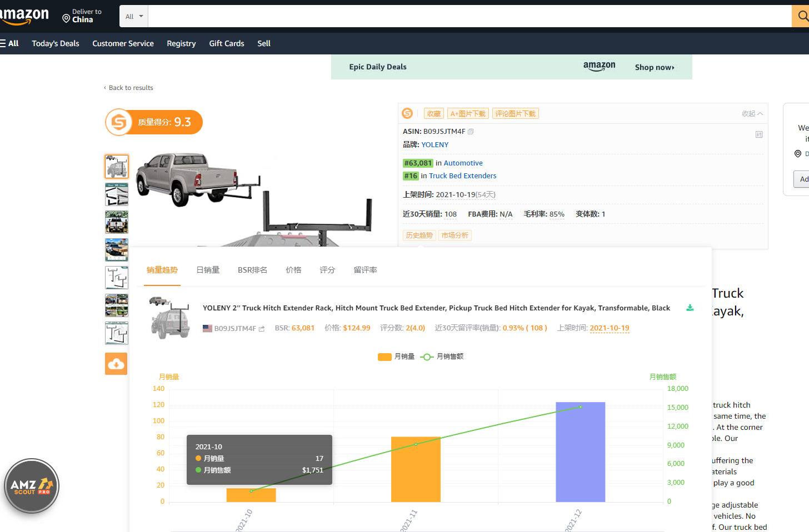Toggle the 月销量 legend series
Image resolution: width=809 pixels, height=532 pixels.
point(396,357)
